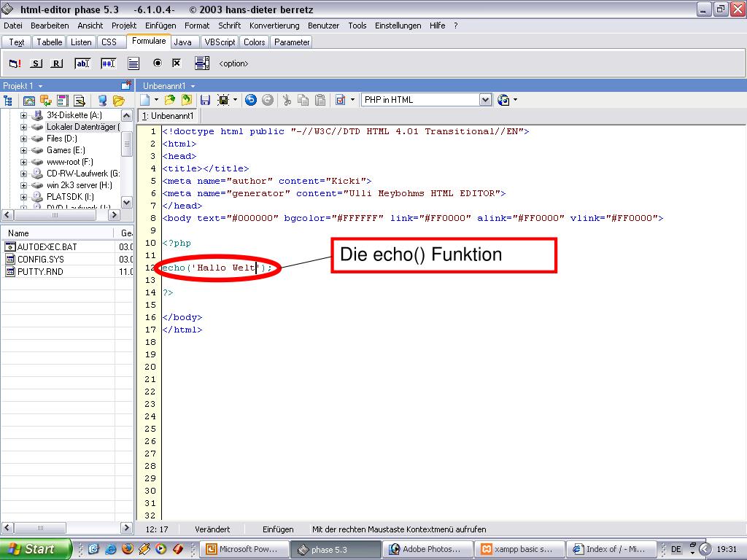
Task: Open the save all dropdown arrow
Action: tap(235, 100)
